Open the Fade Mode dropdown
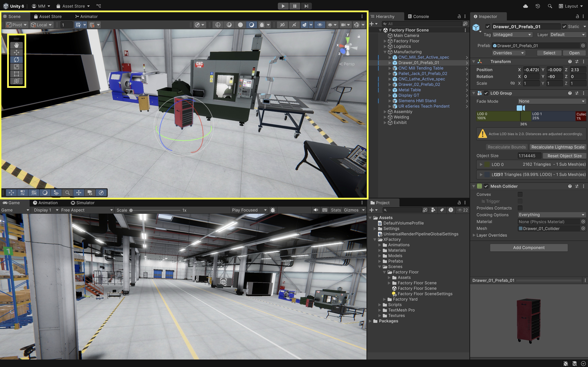The image size is (588, 367). pos(552,101)
